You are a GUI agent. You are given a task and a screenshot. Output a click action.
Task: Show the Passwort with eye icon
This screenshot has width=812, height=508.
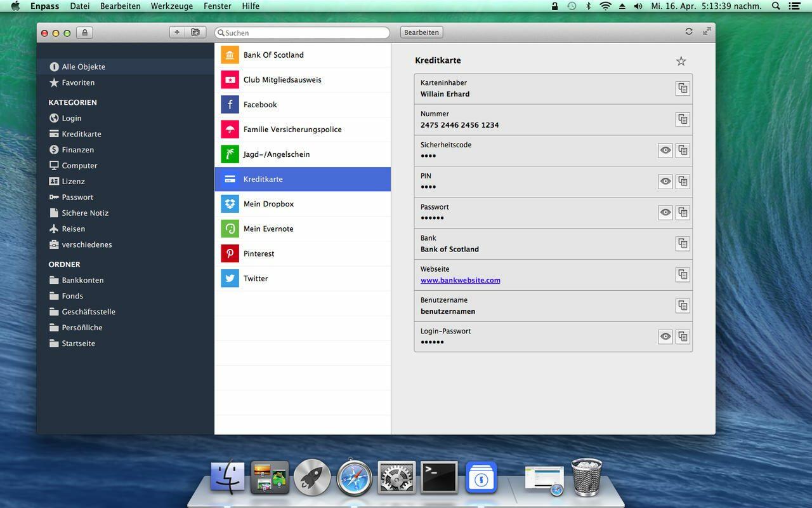tap(665, 213)
